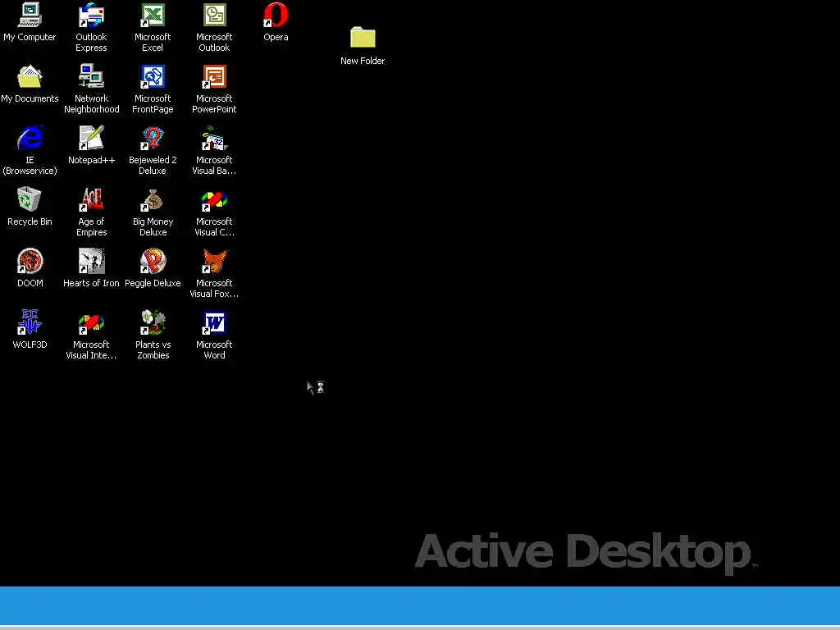This screenshot has height=630, width=840.
Task: Click the Bejeweled 2 Deluxe icon
Action: pos(153,138)
